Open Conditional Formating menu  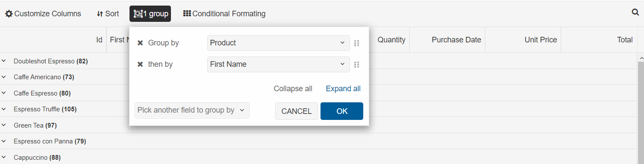[x=224, y=14]
